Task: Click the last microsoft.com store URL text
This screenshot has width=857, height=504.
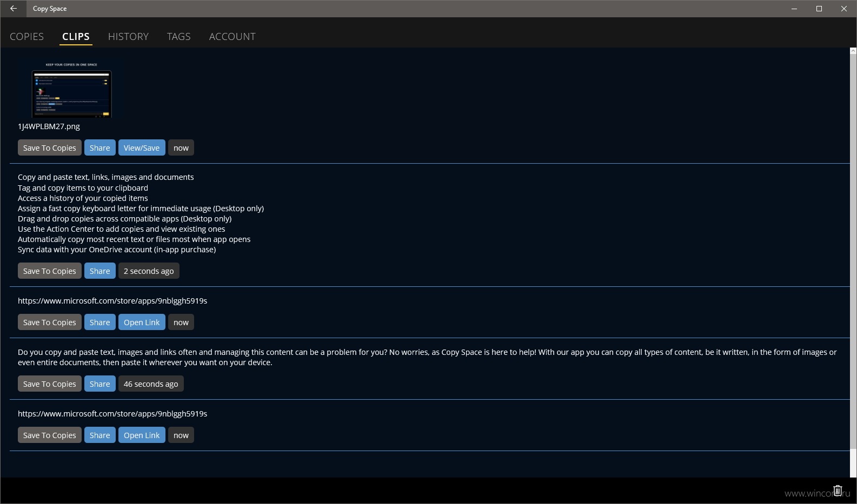Action: [x=112, y=414]
